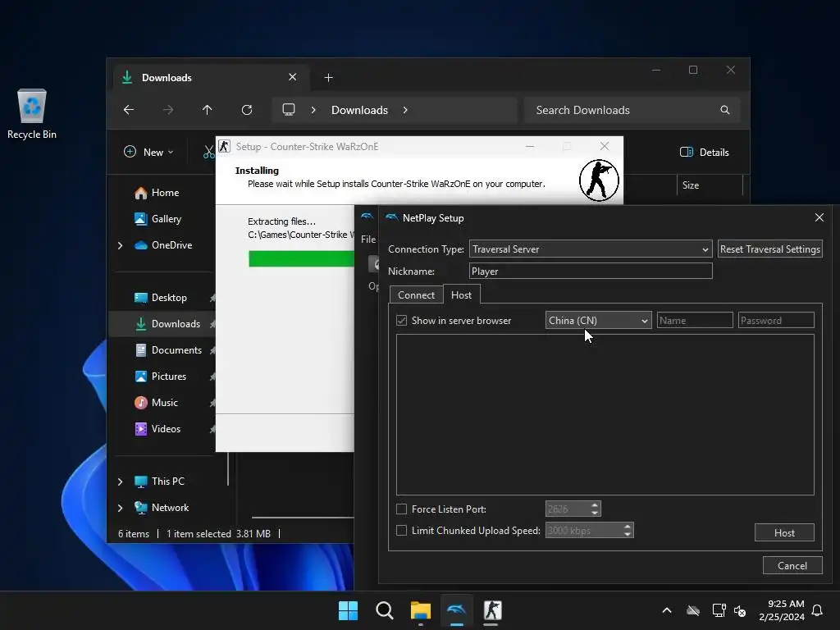The height and width of the screenshot is (630, 840).
Task: Expand the This PC tree node
Action: coord(120,482)
